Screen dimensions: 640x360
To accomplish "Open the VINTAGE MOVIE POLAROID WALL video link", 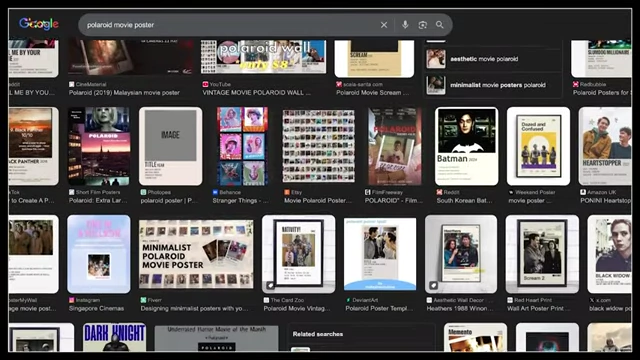I will [x=256, y=93].
